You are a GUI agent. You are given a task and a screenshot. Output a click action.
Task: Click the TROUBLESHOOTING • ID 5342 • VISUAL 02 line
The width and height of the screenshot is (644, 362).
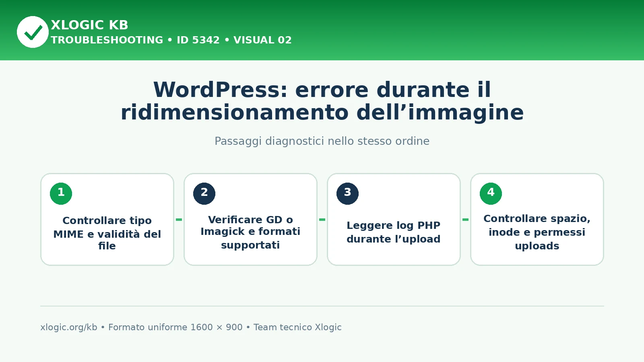(171, 40)
